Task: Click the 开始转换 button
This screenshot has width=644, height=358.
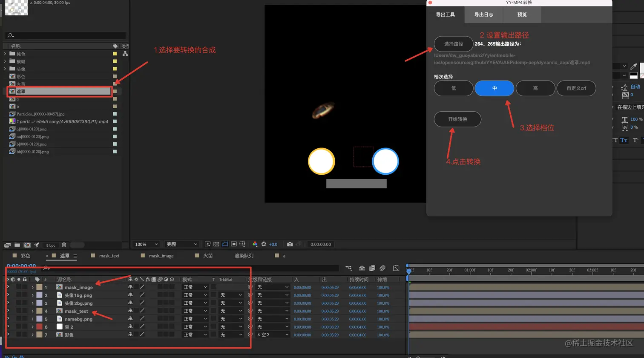Action: [457, 119]
